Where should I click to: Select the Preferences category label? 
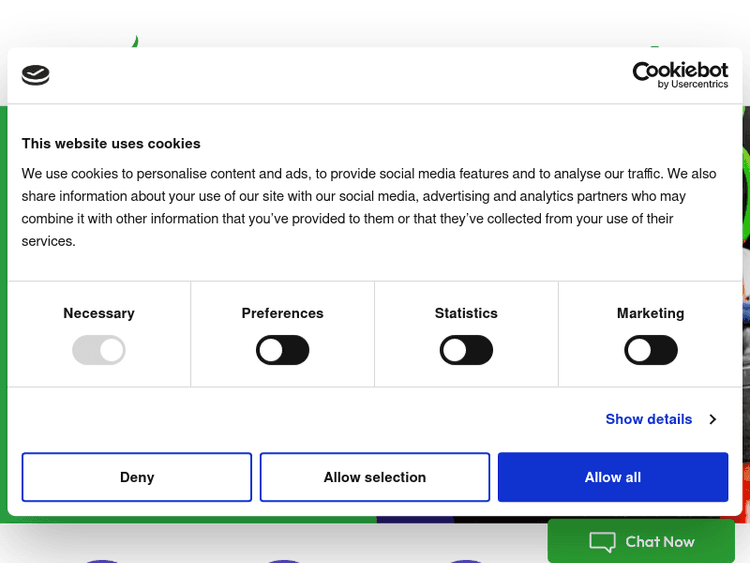pos(283,313)
